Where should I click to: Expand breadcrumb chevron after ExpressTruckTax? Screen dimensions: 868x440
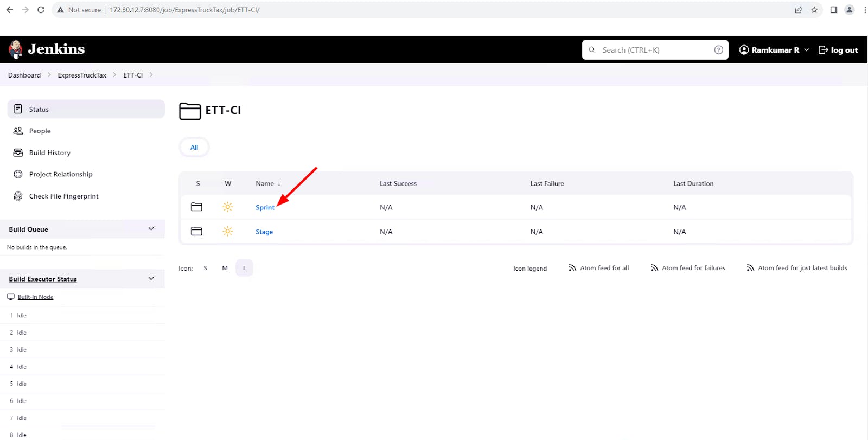114,75
